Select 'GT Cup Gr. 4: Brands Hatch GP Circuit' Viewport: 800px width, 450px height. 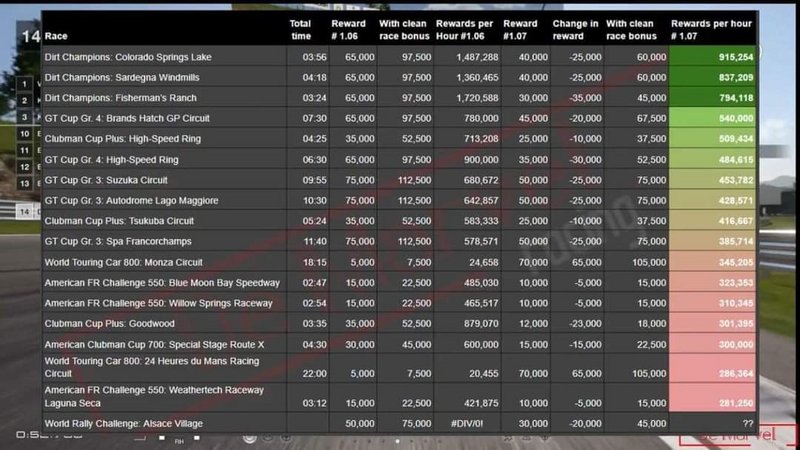pyautogui.click(x=127, y=118)
